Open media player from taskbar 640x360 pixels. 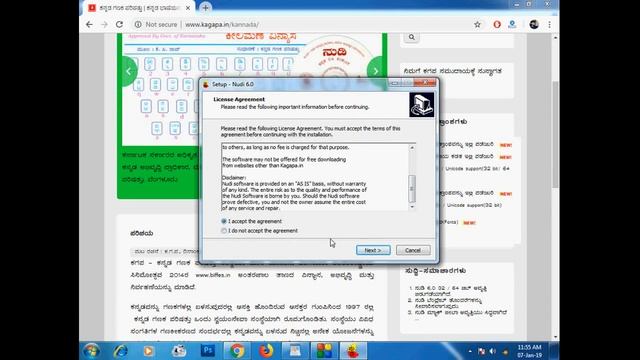(149, 351)
